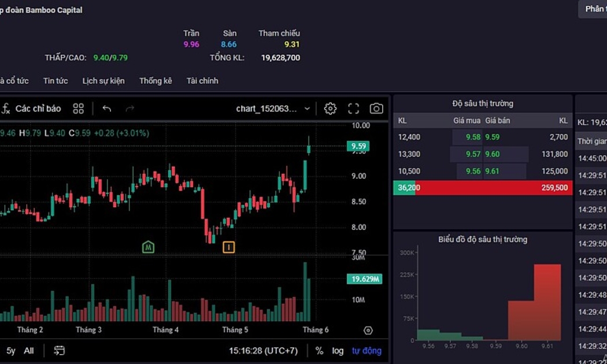Switch to the Tài chính tab
This screenshot has width=607, height=364.
click(202, 81)
